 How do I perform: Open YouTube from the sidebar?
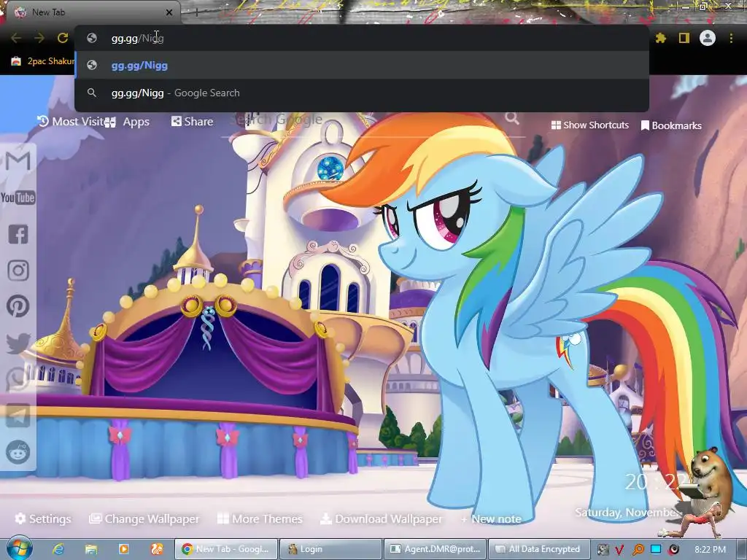point(18,198)
